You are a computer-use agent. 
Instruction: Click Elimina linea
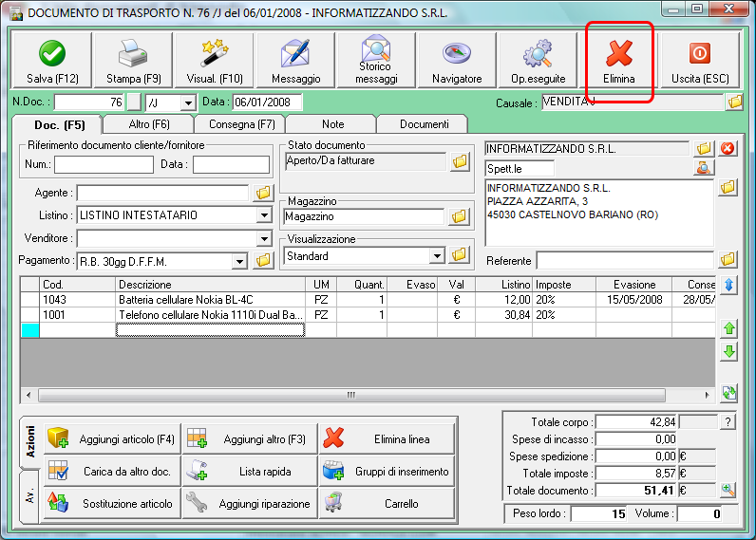(387, 438)
